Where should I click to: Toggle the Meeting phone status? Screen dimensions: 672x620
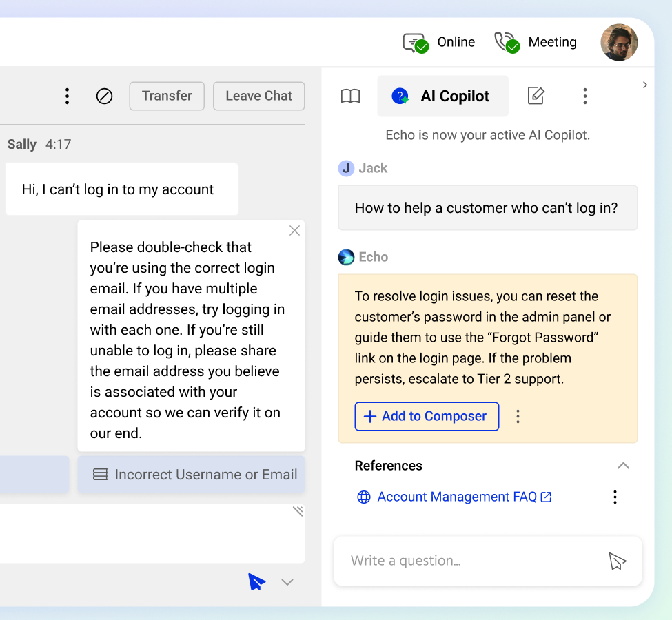click(536, 43)
